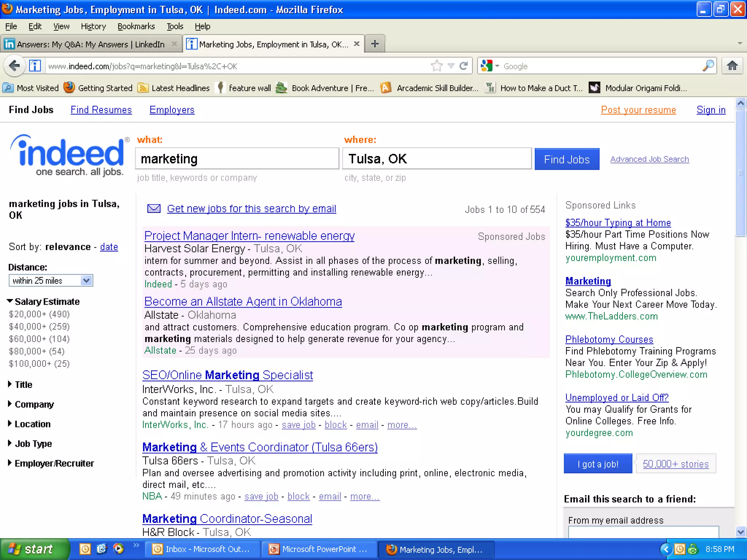Click the reload page icon
Viewport: 747px width, 560px height.
click(464, 66)
